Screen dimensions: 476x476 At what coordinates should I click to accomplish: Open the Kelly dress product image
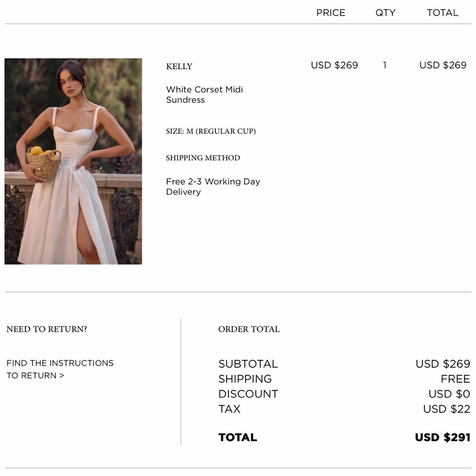point(73,161)
